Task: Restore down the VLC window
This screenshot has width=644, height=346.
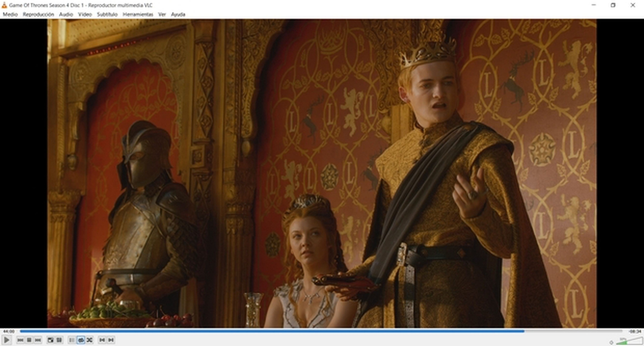Action: coord(613,5)
